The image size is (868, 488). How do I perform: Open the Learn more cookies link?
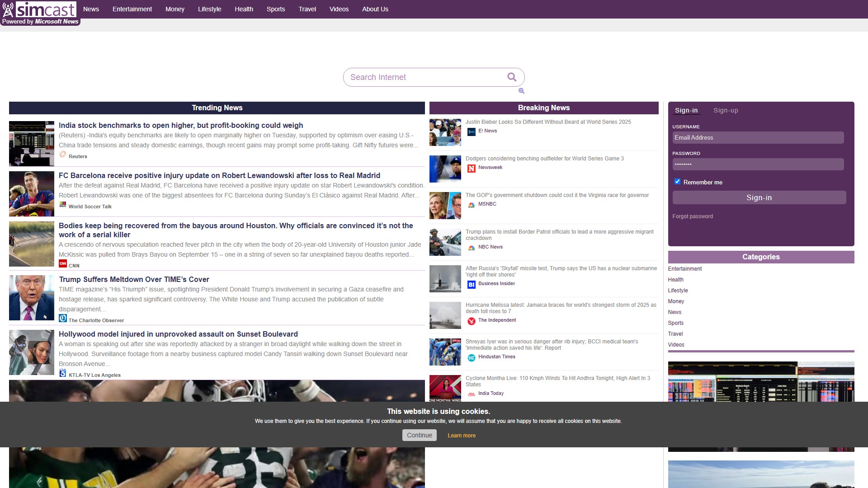click(461, 436)
